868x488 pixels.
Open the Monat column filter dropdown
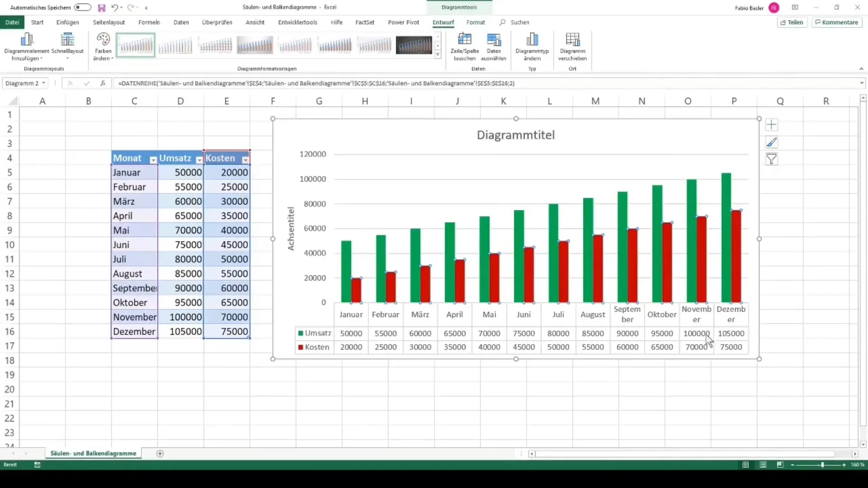coord(153,160)
